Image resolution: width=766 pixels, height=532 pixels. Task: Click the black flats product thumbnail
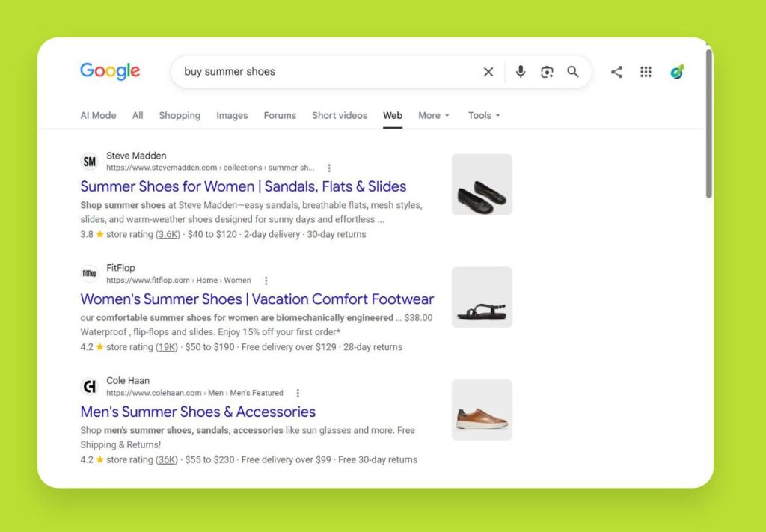482,184
